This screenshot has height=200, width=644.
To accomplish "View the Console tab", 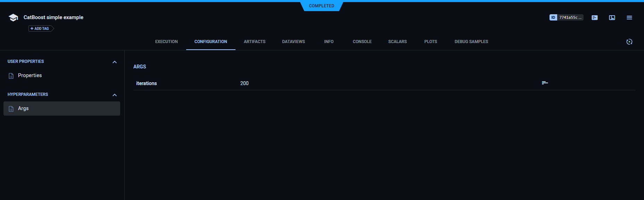I will point(362,42).
